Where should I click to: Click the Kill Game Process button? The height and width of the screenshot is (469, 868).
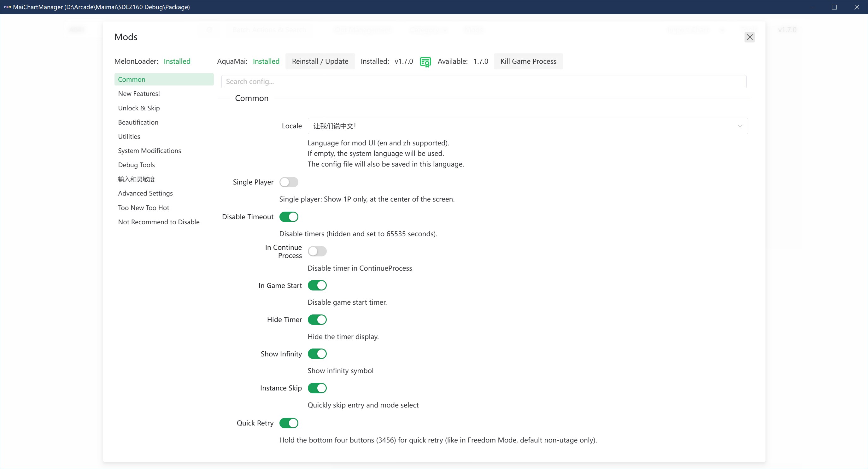coord(528,61)
